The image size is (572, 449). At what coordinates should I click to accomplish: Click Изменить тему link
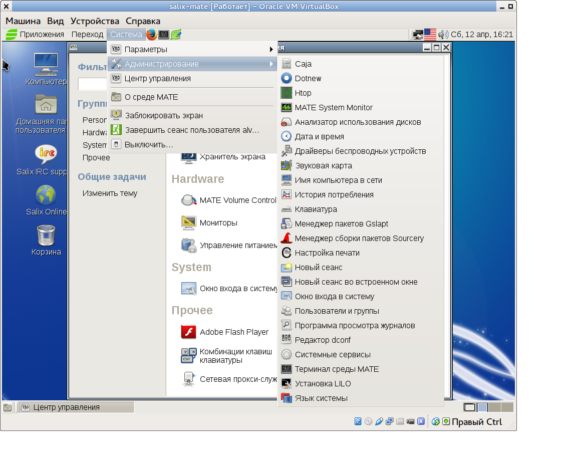pos(110,193)
